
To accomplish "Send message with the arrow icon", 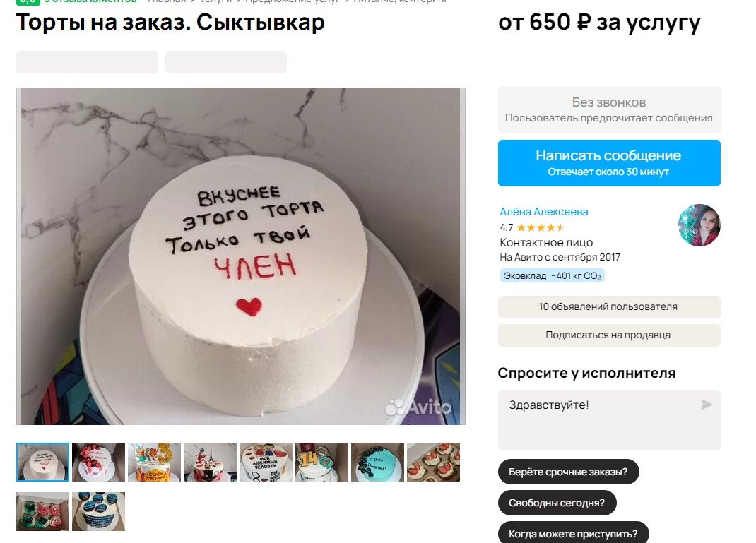I will coord(707,405).
